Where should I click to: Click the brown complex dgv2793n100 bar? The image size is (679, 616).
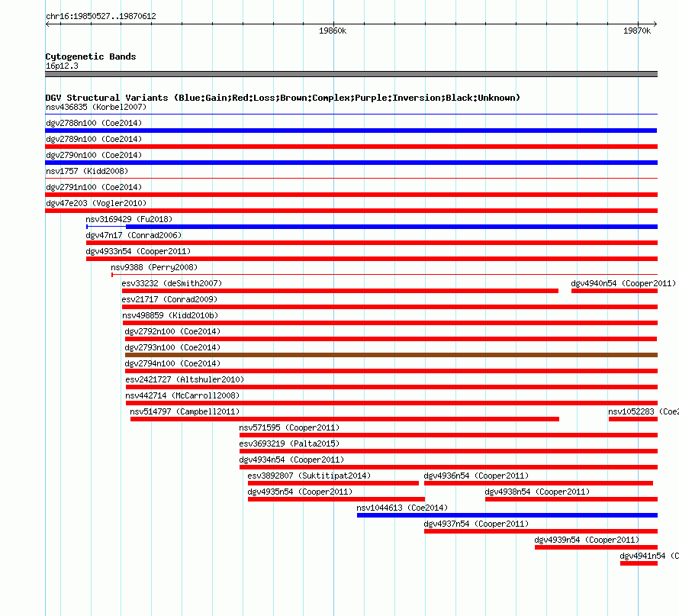391,355
